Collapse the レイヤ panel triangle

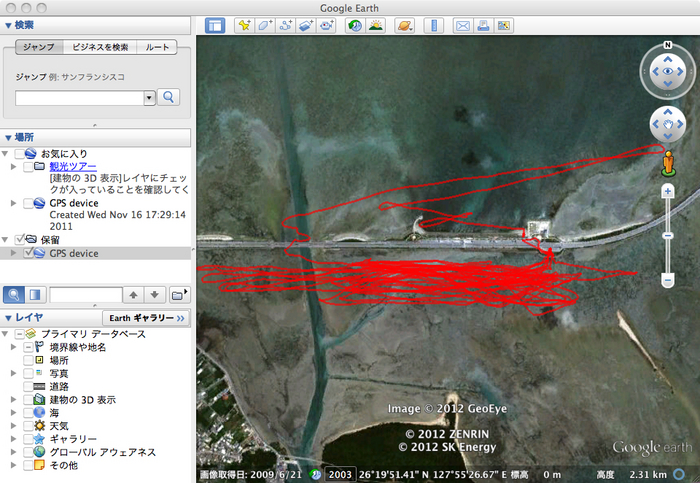[x=8, y=318]
